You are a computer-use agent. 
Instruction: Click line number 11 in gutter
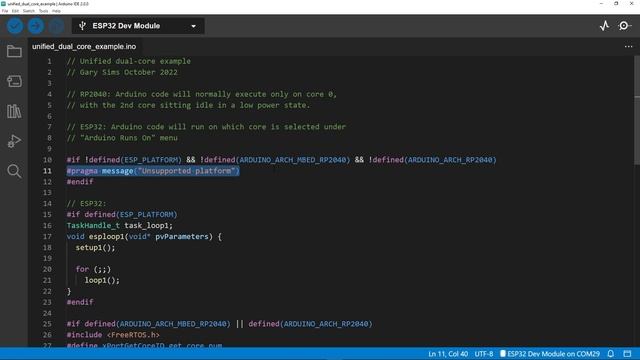click(47, 171)
